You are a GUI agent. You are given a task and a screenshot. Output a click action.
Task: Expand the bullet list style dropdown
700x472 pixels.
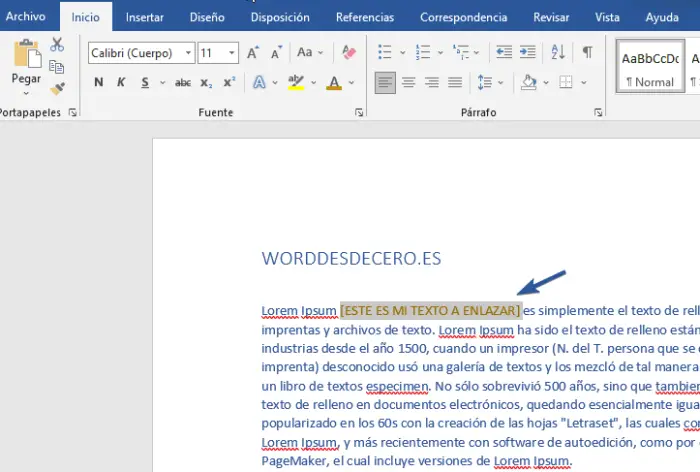[403, 53]
